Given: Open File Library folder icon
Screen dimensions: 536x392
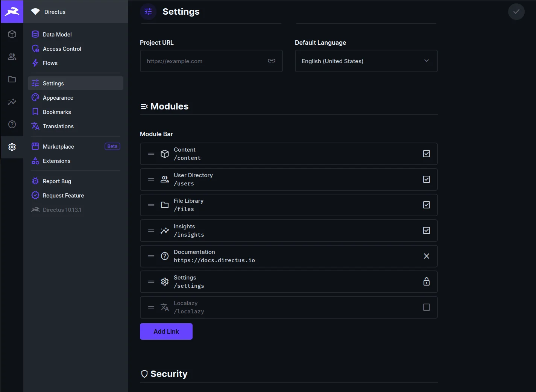Looking at the screenshot, I should (12, 79).
